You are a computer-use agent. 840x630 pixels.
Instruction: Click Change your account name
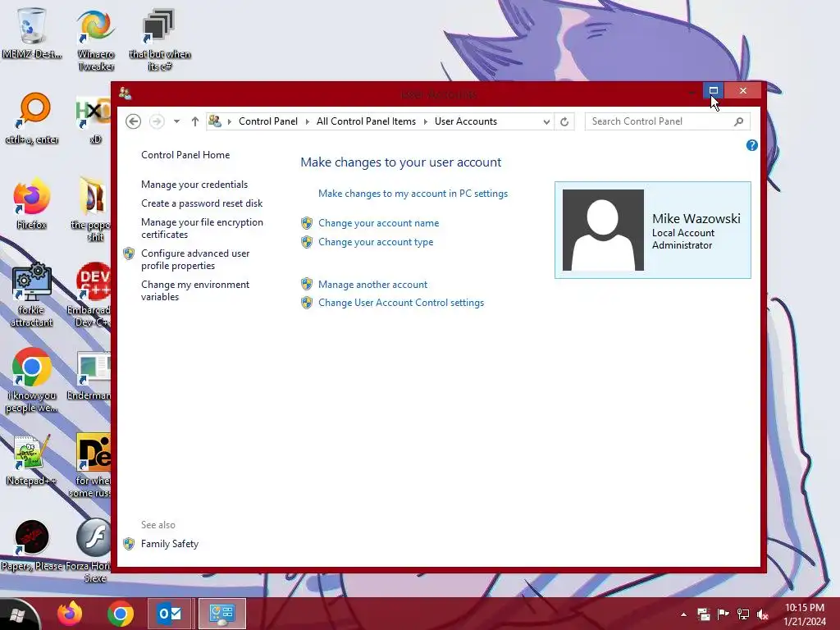pyautogui.click(x=379, y=223)
